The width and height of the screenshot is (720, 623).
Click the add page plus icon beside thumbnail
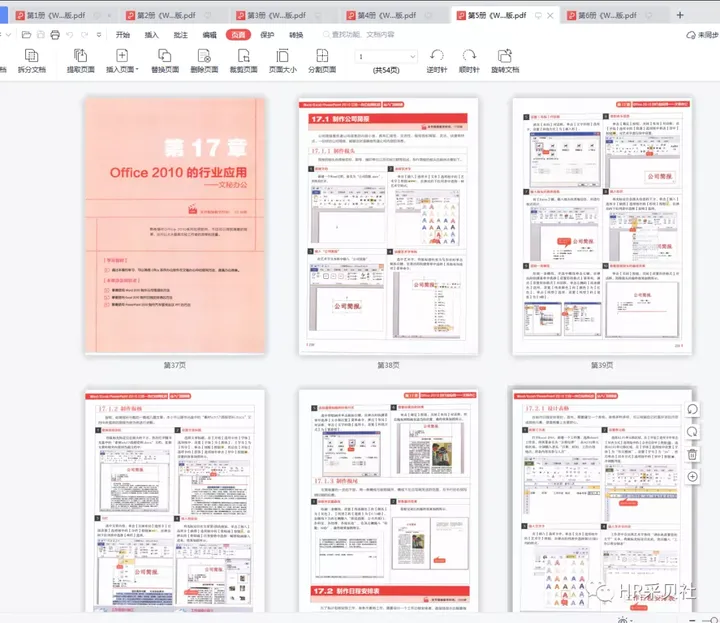pyautogui.click(x=692, y=477)
